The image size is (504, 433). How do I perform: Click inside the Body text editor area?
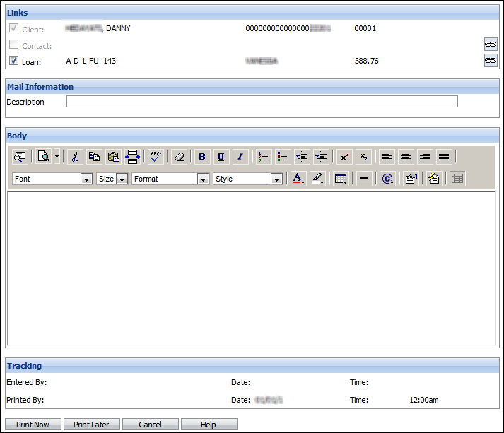click(252, 268)
